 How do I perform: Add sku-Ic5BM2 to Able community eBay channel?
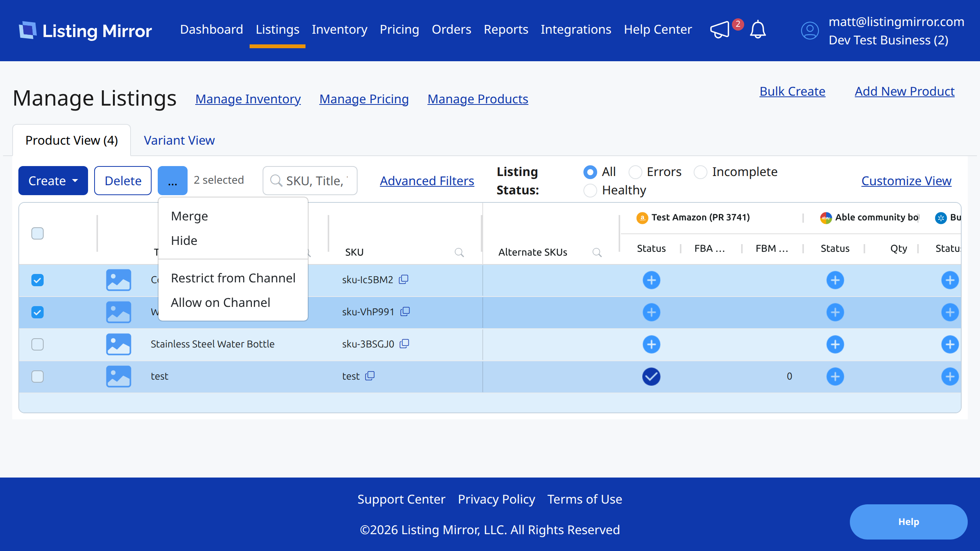coord(835,280)
